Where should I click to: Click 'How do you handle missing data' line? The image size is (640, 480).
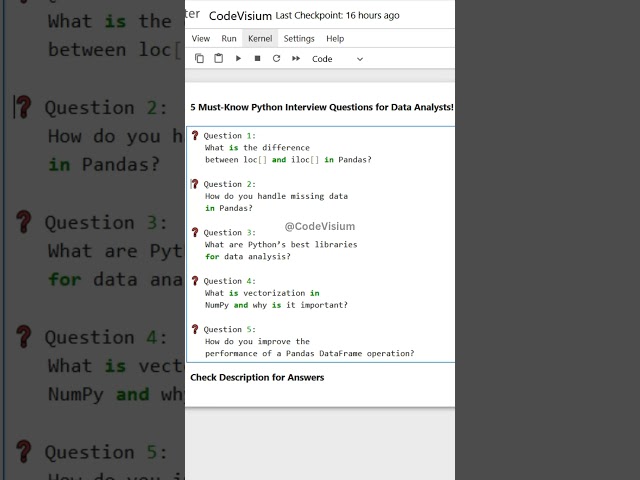point(276,196)
